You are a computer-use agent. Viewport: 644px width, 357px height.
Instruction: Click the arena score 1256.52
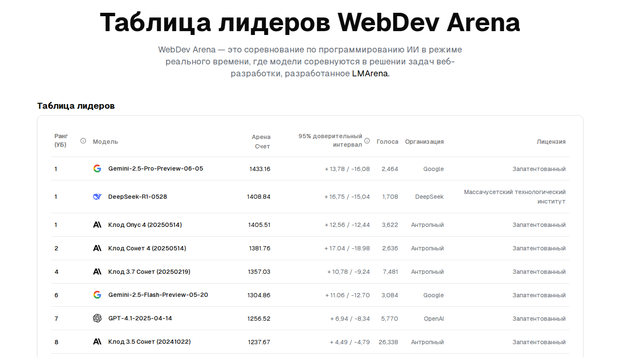259,319
